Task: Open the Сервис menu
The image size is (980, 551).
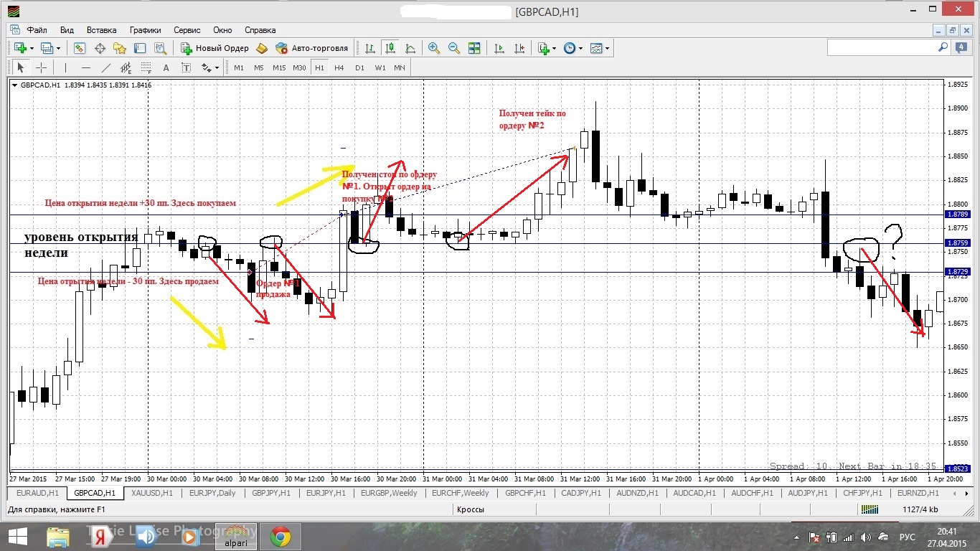Action: click(x=187, y=30)
